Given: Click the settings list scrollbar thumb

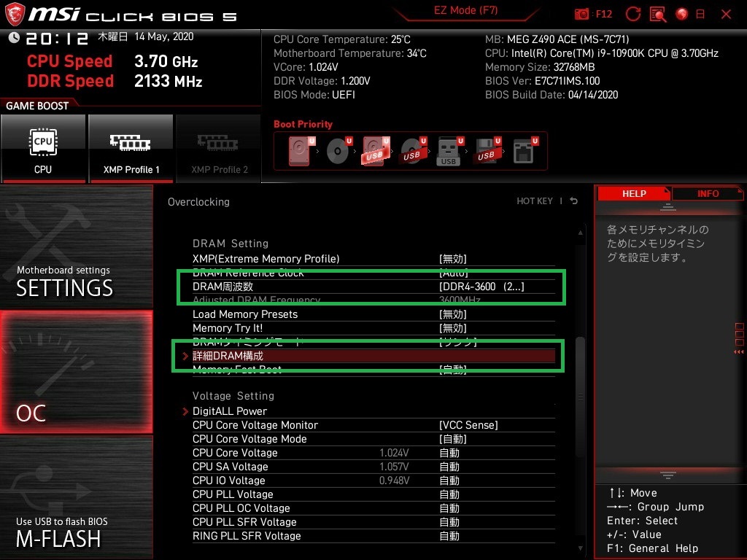Looking at the screenshot, I should 580,396.
